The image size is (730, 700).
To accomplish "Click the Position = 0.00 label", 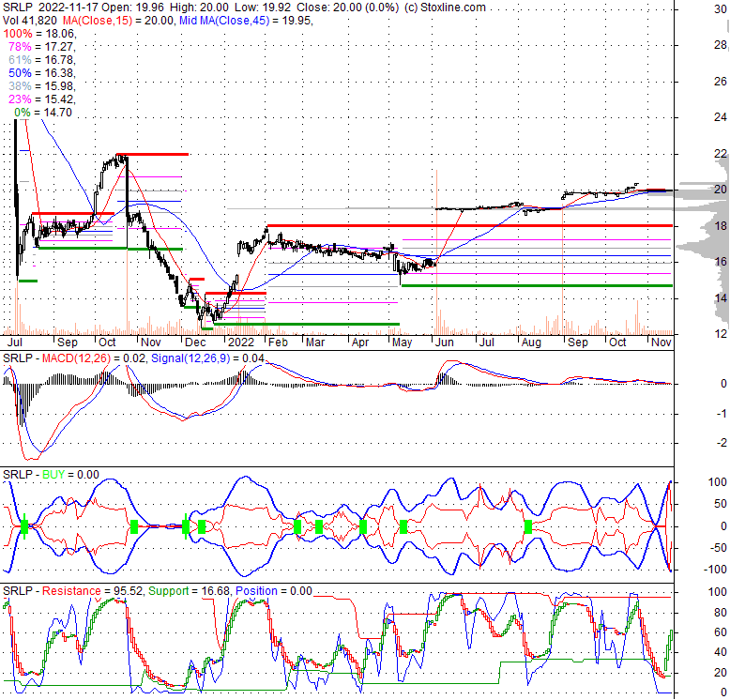I will [x=274, y=591].
